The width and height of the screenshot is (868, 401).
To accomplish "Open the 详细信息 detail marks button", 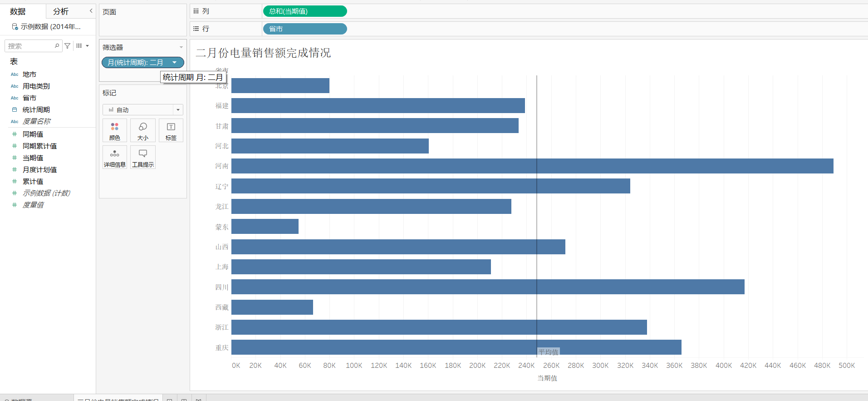I will 115,157.
